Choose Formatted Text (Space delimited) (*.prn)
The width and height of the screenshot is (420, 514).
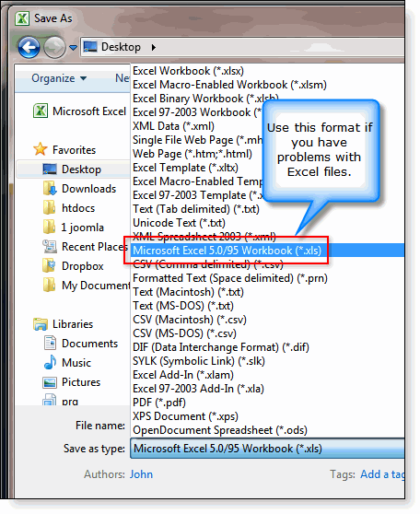coord(230,278)
